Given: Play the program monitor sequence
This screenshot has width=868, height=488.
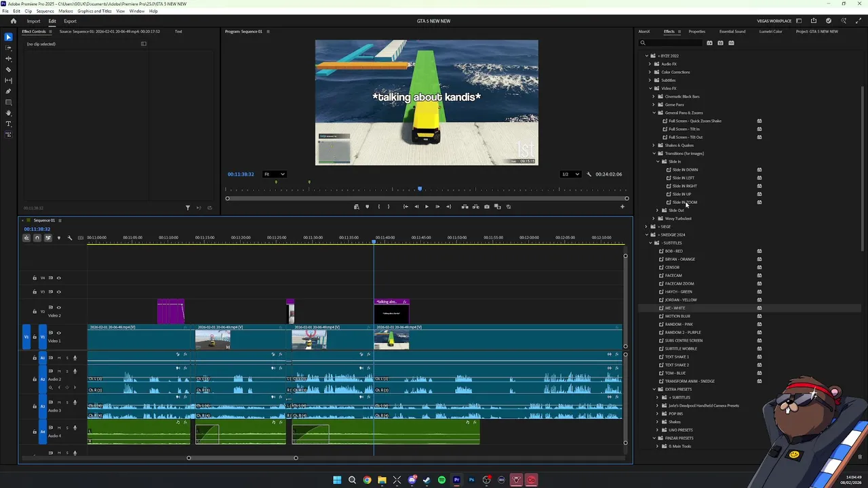Looking at the screenshot, I should point(427,207).
